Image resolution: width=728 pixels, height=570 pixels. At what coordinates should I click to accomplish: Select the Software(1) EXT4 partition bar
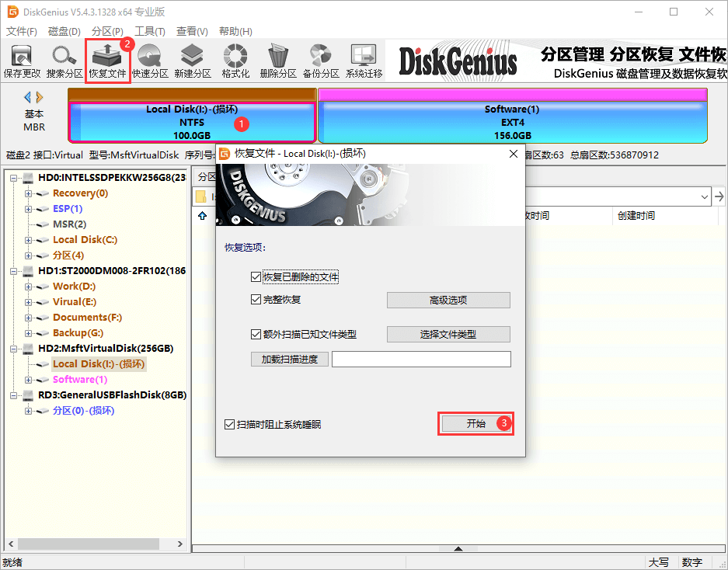[x=513, y=122]
